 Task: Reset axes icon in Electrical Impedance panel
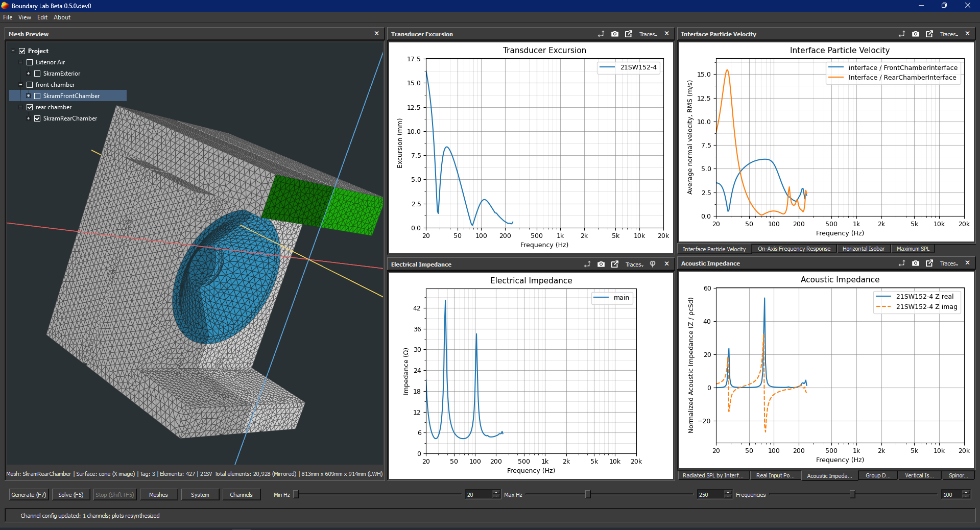pos(587,264)
